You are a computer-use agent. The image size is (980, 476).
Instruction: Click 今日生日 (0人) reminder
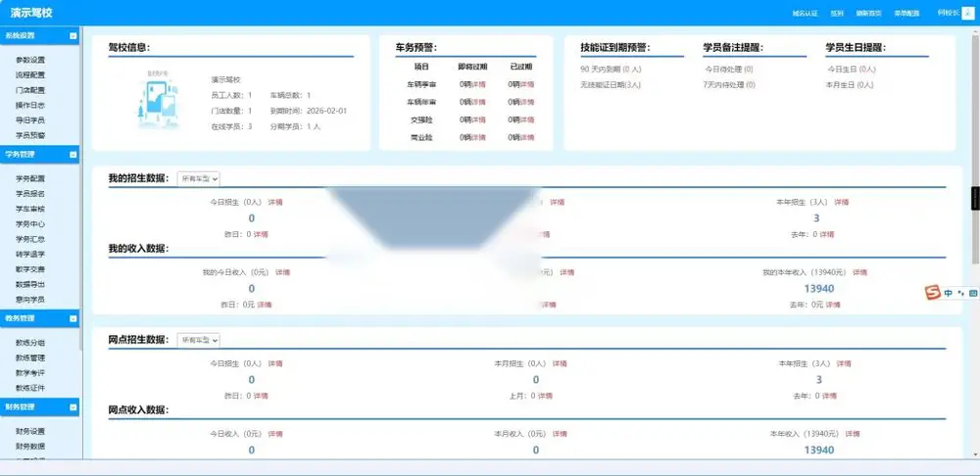click(x=852, y=69)
